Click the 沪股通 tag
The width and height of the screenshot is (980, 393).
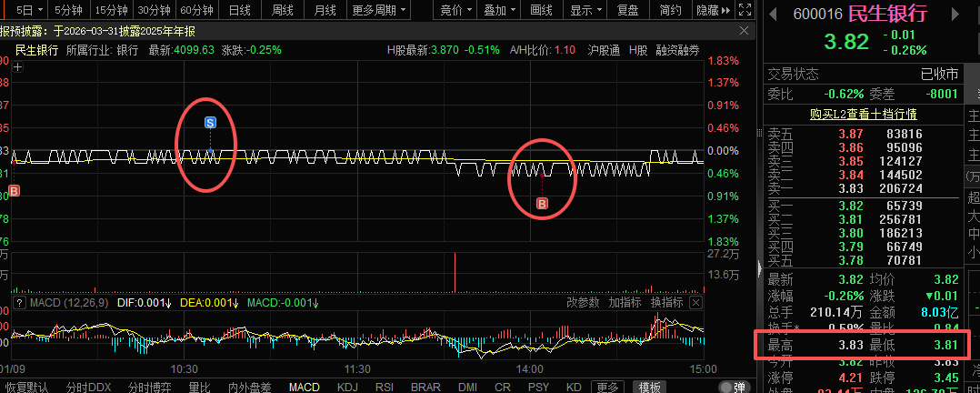click(604, 50)
